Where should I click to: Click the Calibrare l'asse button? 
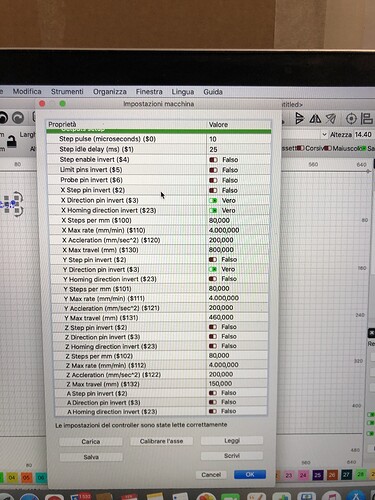tap(161, 441)
